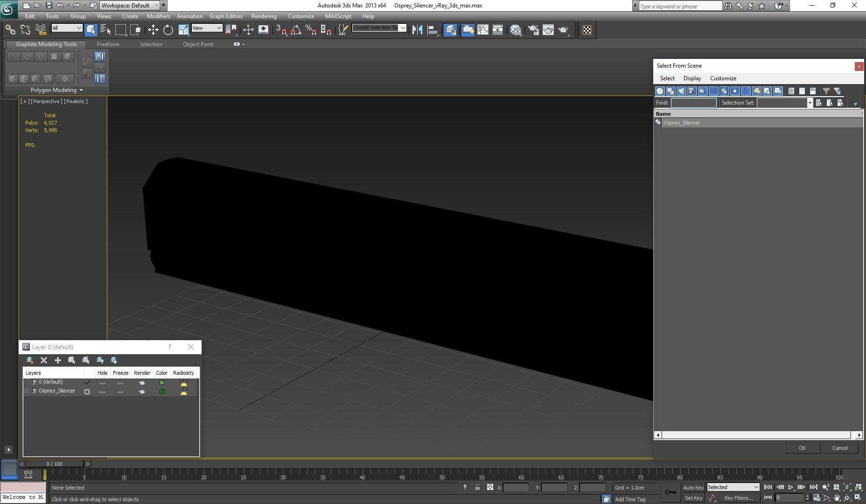Click the Render Production teapot icon
This screenshot has width=866, height=504.
tap(564, 30)
